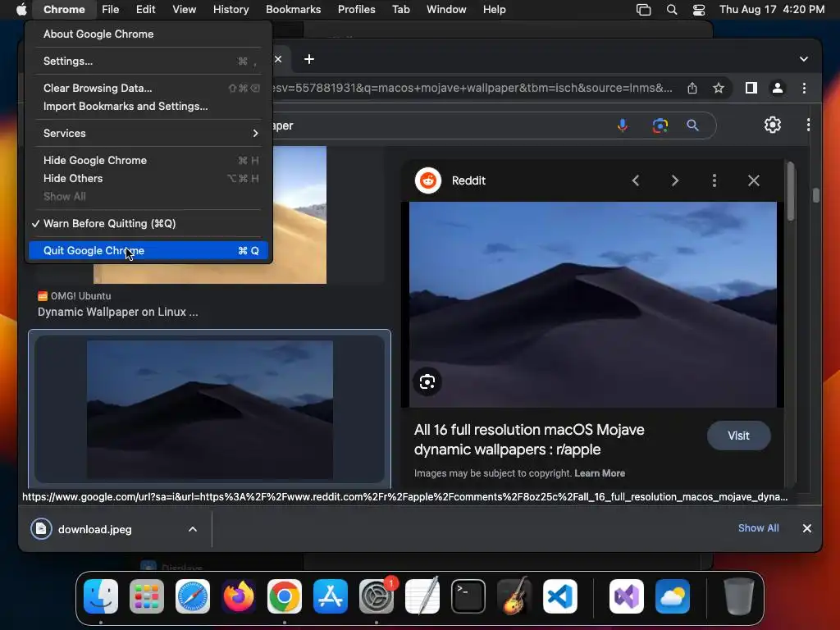This screenshot has height=630, width=840.
Task: Select the dark dune thumbnail result
Action: click(x=209, y=409)
